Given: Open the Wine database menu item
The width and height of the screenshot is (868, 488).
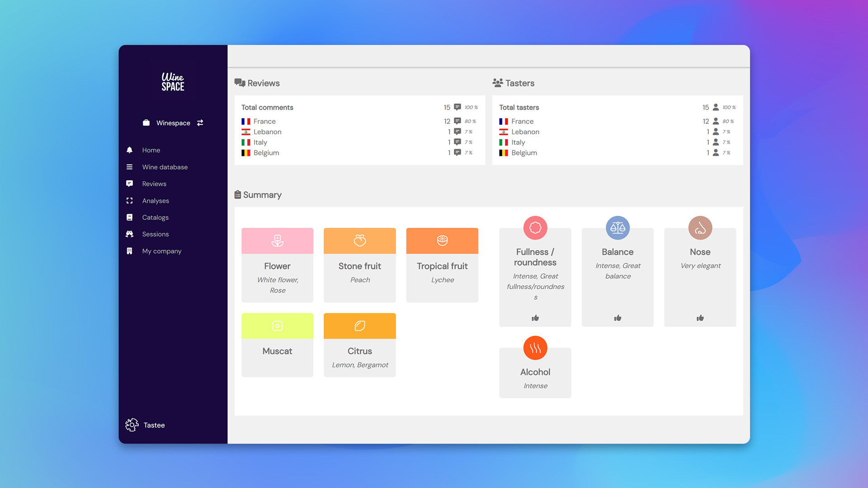Looking at the screenshot, I should [x=165, y=167].
